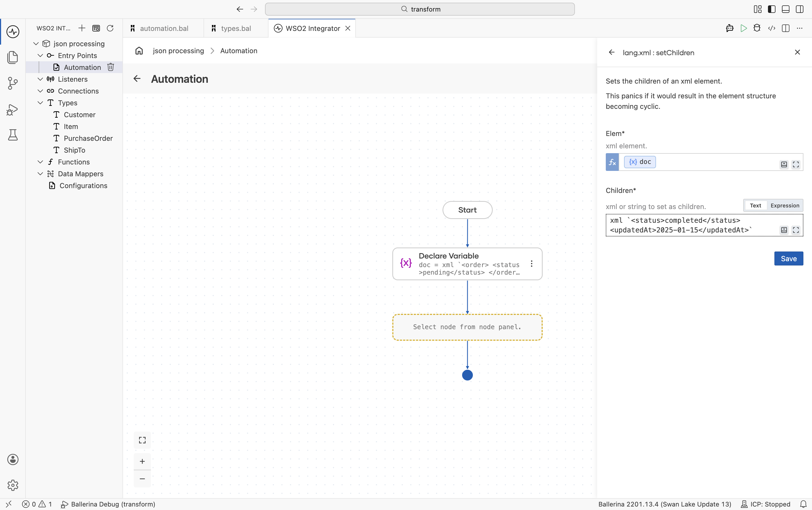Open the editor more actions ellipsis menu
The width and height of the screenshot is (812, 510).
(x=800, y=28)
